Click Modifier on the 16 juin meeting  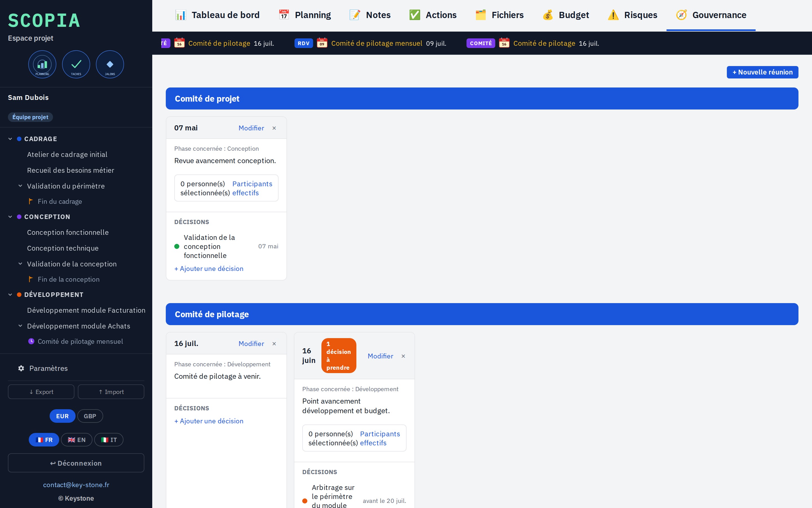(x=380, y=356)
